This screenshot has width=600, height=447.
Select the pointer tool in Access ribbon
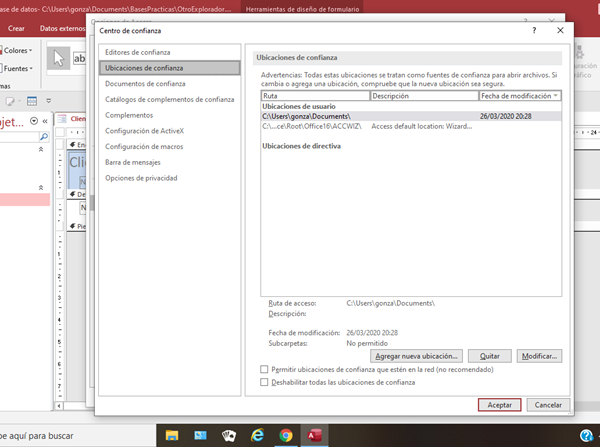click(59, 58)
